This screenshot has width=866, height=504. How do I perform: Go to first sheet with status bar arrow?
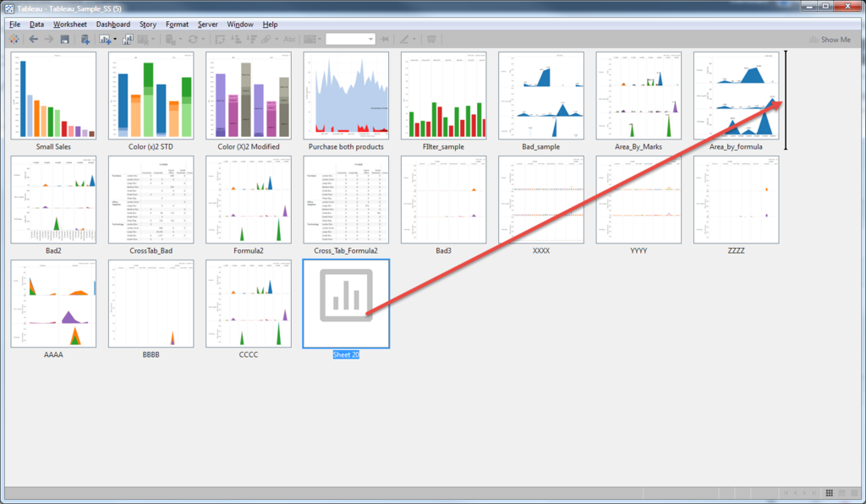point(786,493)
